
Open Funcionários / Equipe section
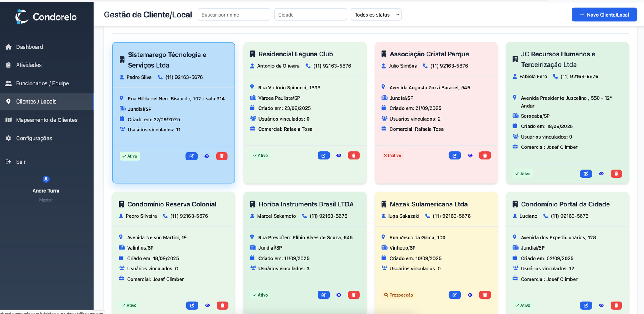tap(42, 83)
